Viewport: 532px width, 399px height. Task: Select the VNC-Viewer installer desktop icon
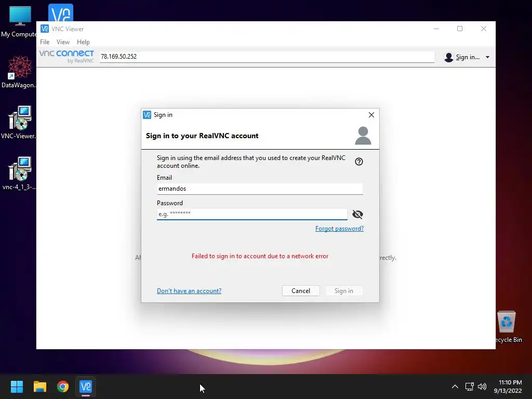(x=19, y=123)
